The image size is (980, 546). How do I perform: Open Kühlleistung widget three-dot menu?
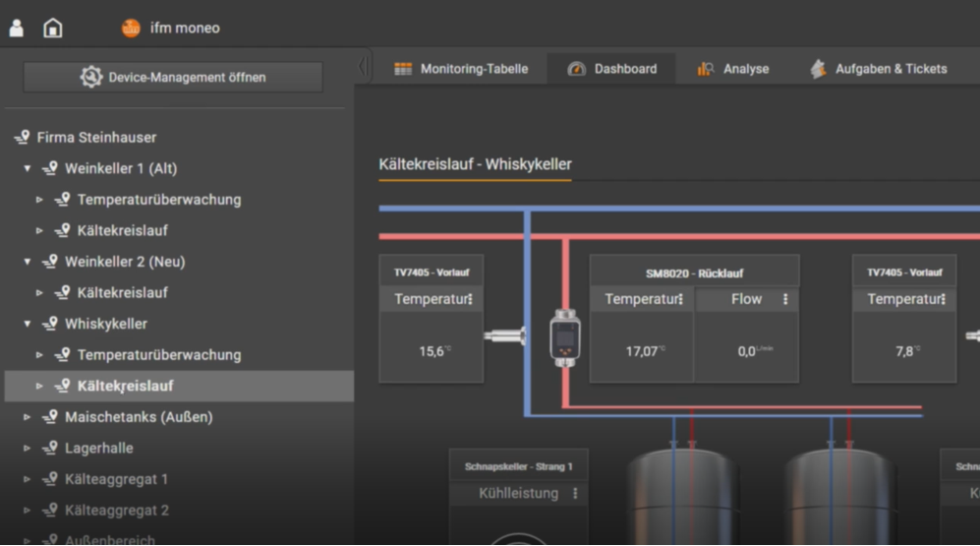pos(575,494)
